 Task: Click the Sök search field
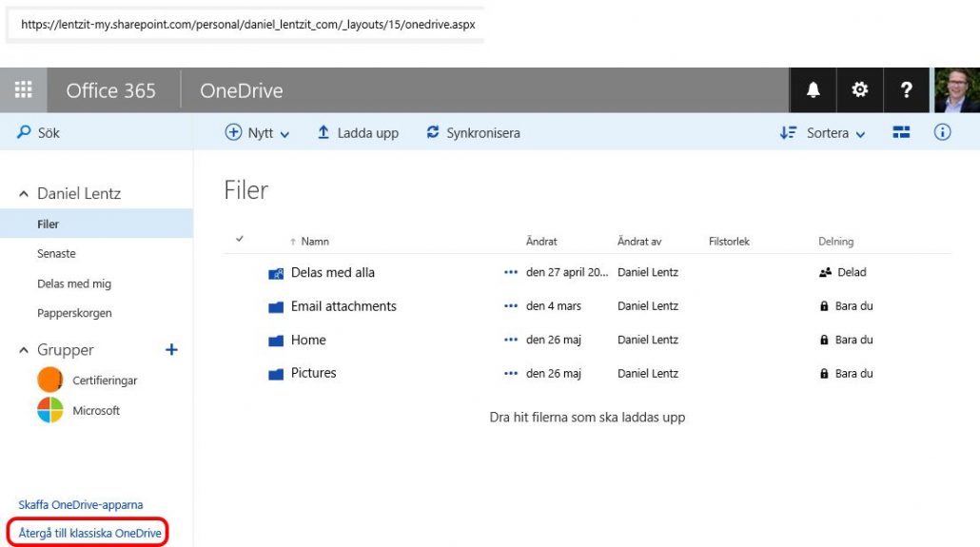[96, 132]
